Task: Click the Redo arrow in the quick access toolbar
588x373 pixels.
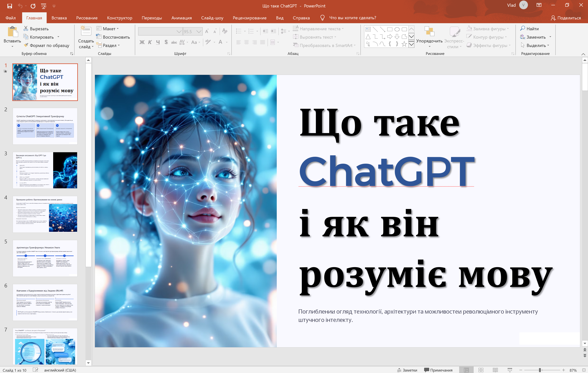Action: (33, 6)
